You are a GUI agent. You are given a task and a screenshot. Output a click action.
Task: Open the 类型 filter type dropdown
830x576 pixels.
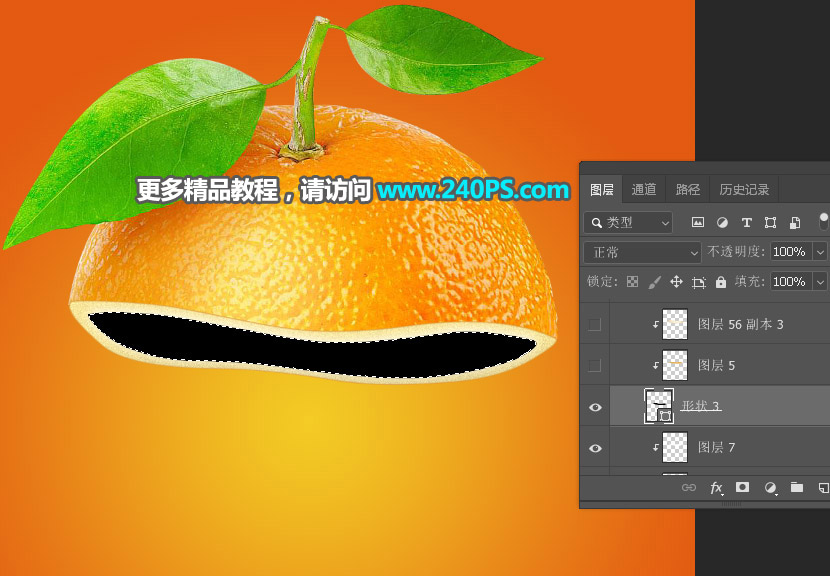point(628,223)
